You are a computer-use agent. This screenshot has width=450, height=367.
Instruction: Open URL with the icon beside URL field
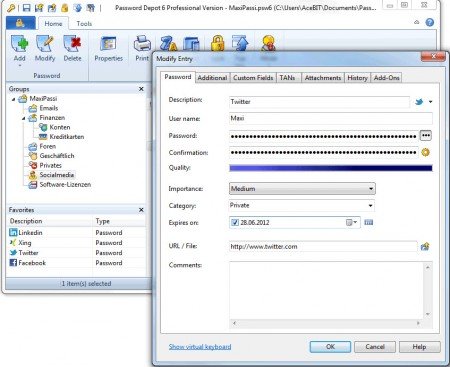[425, 247]
